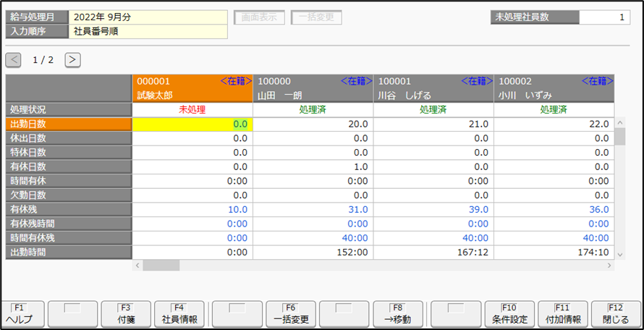Screen dimensions: 644x330
Task: Show F11 additional information
Action: point(562,313)
